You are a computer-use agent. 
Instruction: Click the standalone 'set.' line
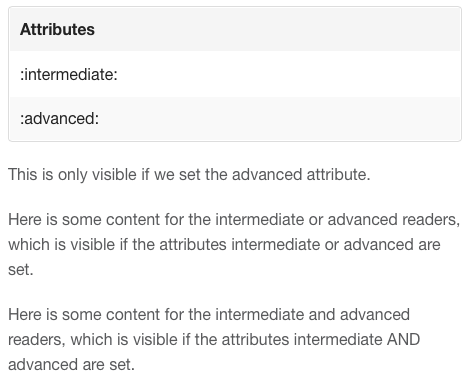pyautogui.click(x=21, y=269)
